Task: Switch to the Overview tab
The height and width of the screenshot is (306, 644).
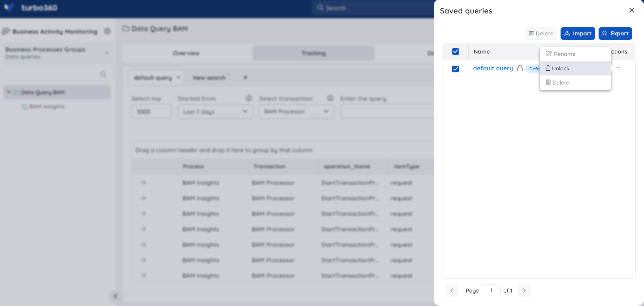Action: 186,53
